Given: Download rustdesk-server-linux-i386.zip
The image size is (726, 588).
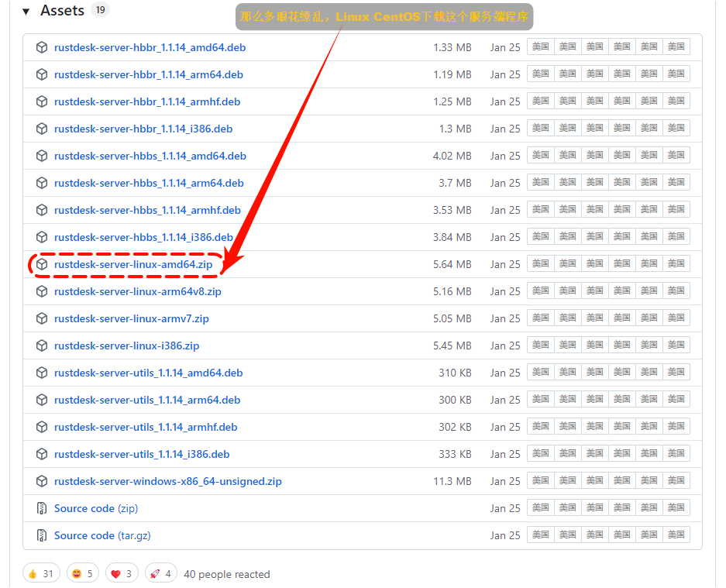Looking at the screenshot, I should (126, 346).
